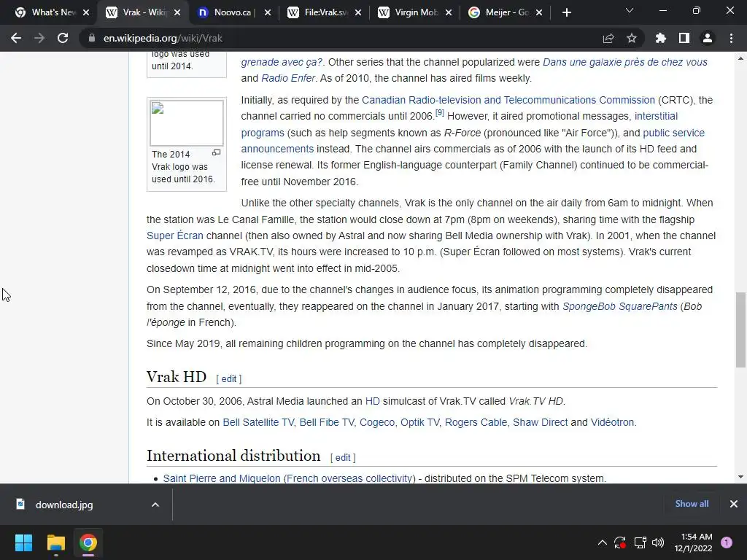View site security lock info

pos(91,38)
